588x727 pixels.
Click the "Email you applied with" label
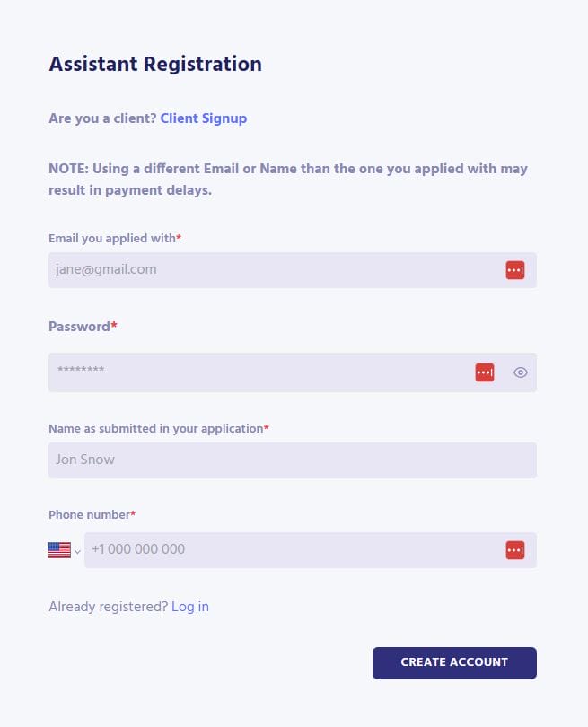[114, 238]
